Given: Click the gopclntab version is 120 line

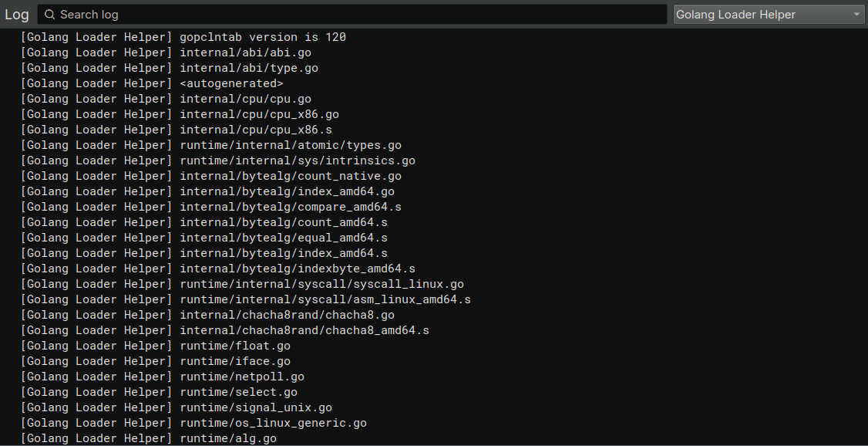Looking at the screenshot, I should 183,37.
